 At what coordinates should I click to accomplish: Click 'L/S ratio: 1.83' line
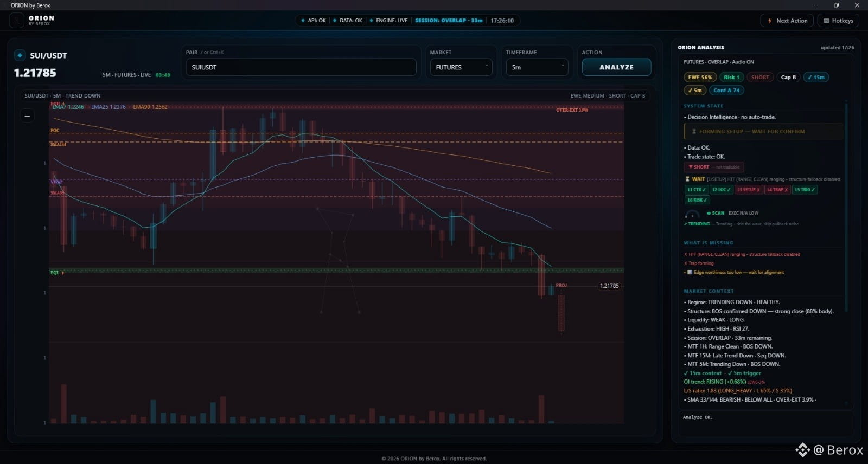[738, 391]
